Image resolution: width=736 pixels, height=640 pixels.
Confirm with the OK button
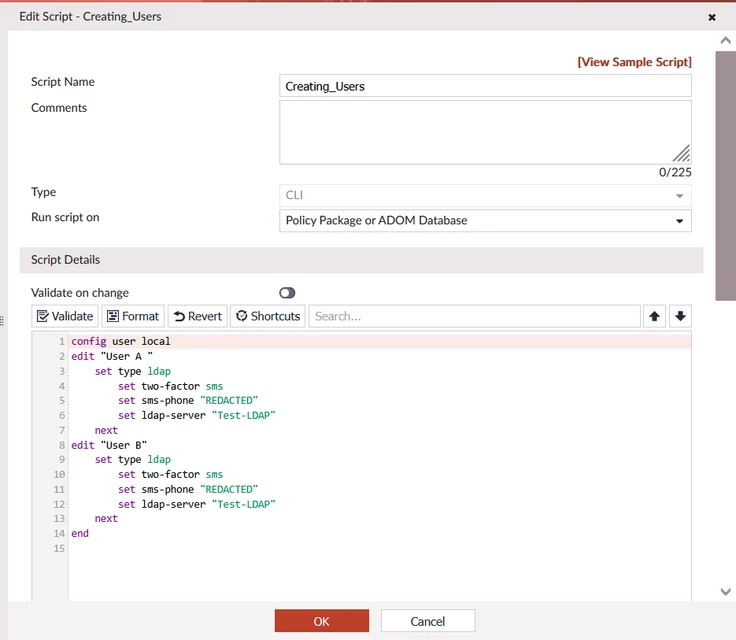pos(322,621)
